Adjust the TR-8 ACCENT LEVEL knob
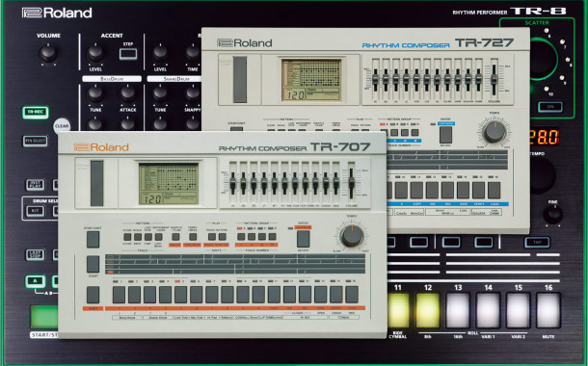The image size is (588, 366). click(x=95, y=53)
